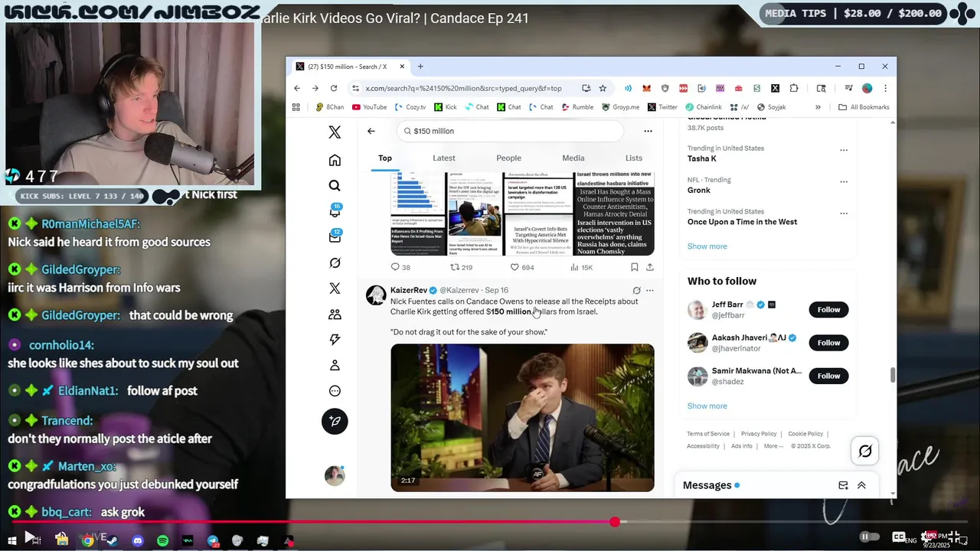
Task: Open Steam from the taskbar
Action: coord(112,540)
